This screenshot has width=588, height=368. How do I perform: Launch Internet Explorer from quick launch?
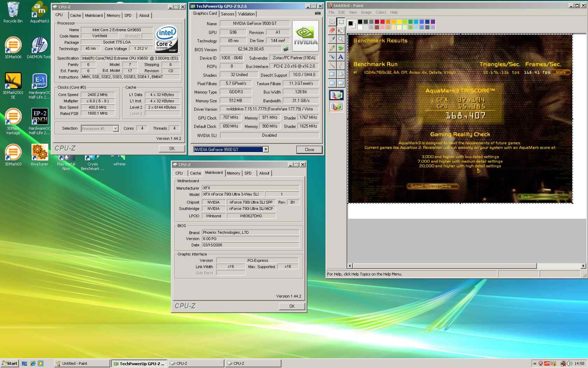pyautogui.click(x=33, y=363)
